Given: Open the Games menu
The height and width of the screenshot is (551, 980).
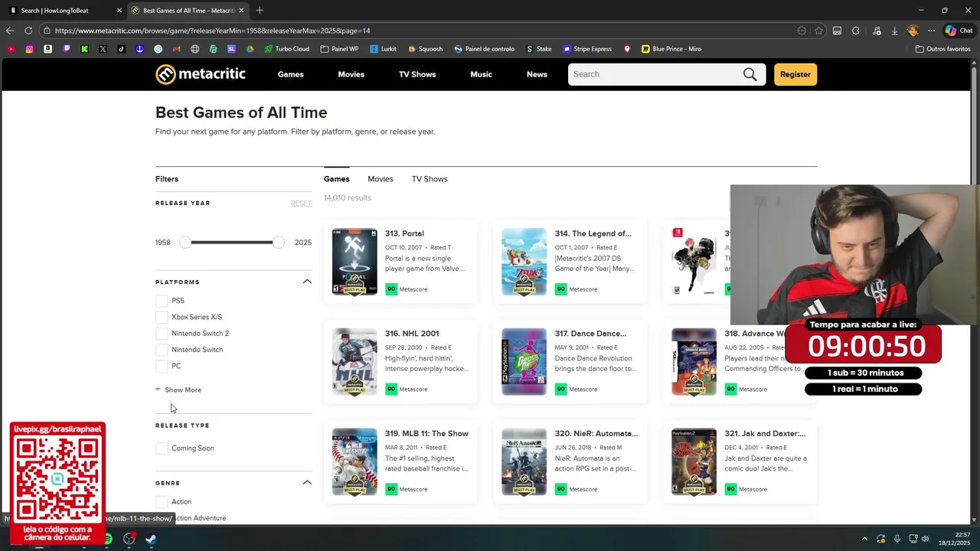Looking at the screenshot, I should (291, 74).
